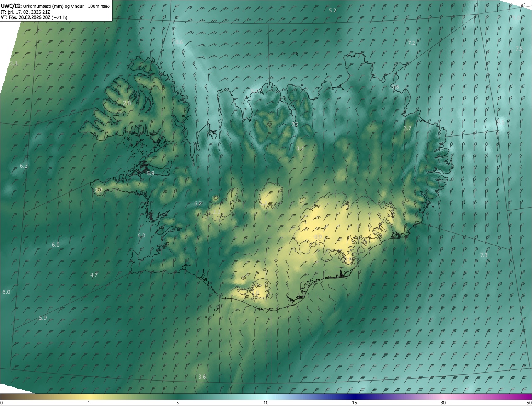
Task: Click the '30' tick on the color scale
Action: tap(443, 403)
